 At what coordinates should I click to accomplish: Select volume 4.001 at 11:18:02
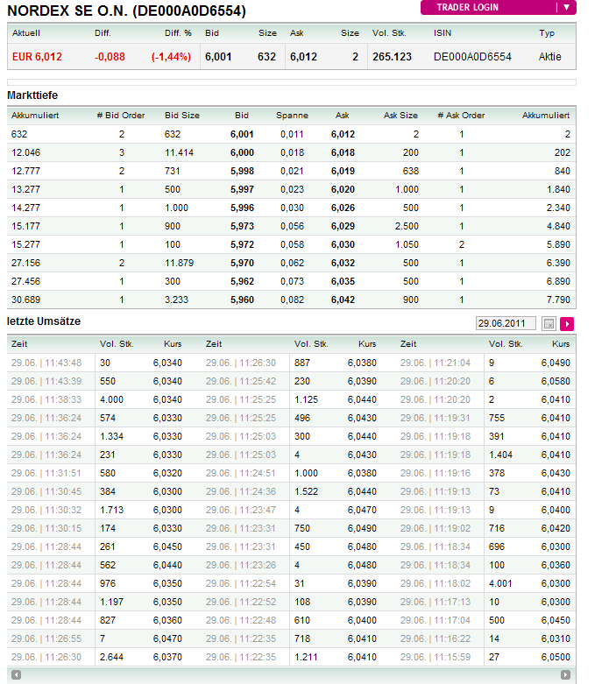(500, 583)
